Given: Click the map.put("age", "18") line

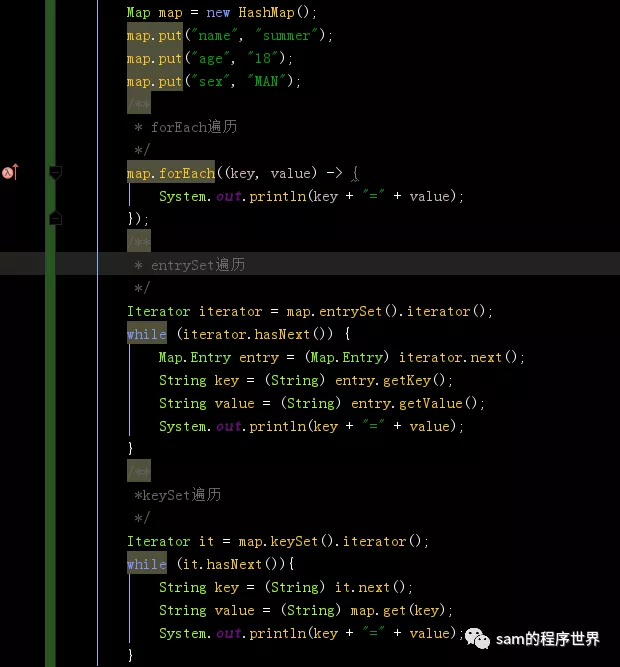Looking at the screenshot, I should click(210, 58).
